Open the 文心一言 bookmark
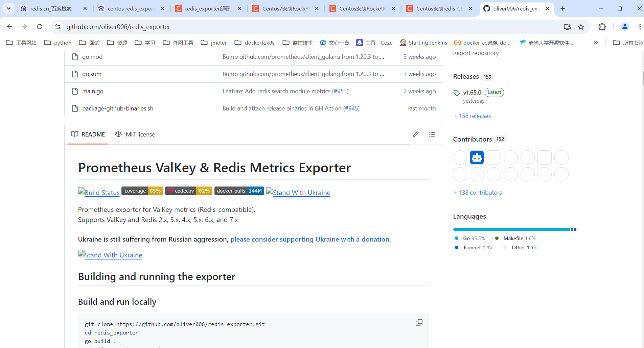The image size is (644, 348). [335, 43]
